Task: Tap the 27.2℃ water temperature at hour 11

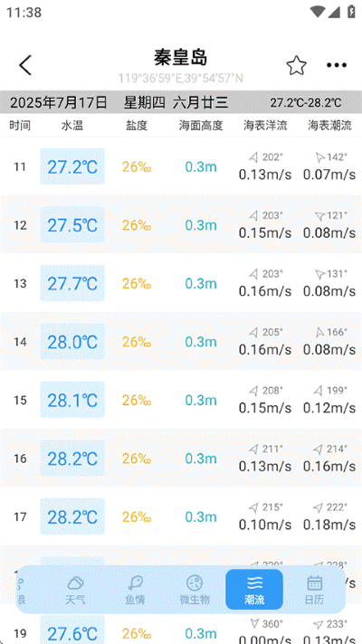Action: [72, 166]
